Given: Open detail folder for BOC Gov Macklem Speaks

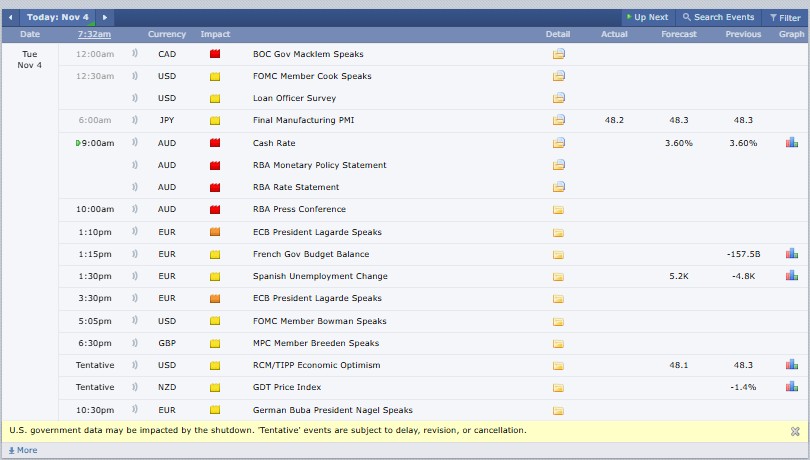Looking at the screenshot, I should coord(558,54).
